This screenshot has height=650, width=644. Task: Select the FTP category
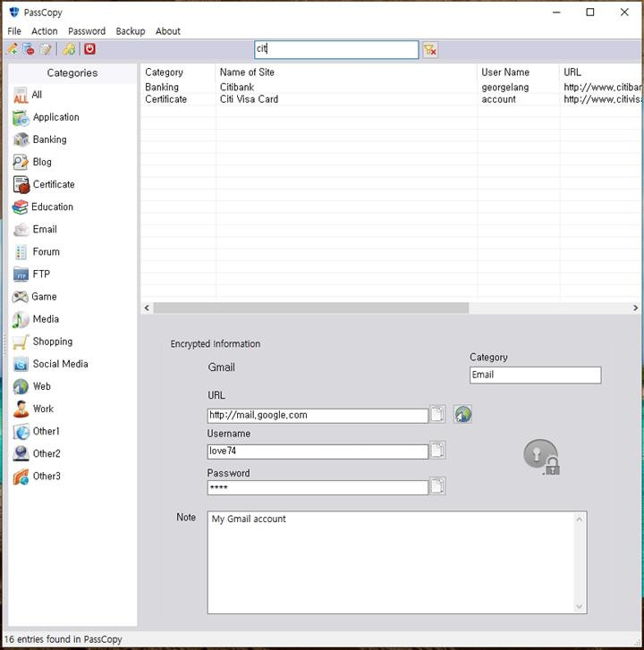(x=31, y=274)
